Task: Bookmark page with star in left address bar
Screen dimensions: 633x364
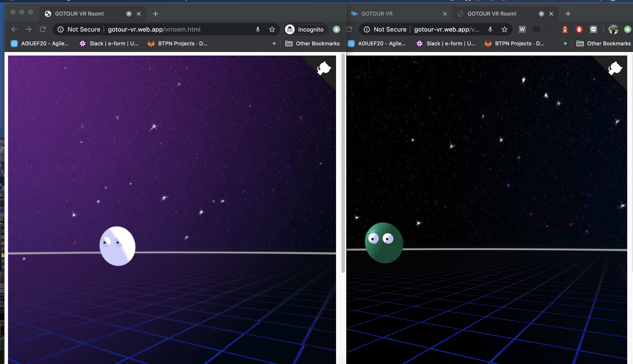Action: [272, 30]
